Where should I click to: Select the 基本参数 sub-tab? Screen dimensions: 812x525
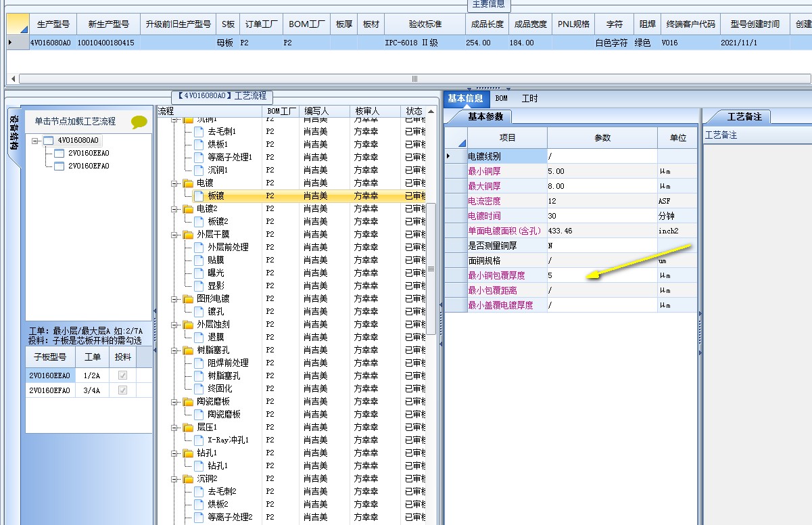[x=485, y=117]
